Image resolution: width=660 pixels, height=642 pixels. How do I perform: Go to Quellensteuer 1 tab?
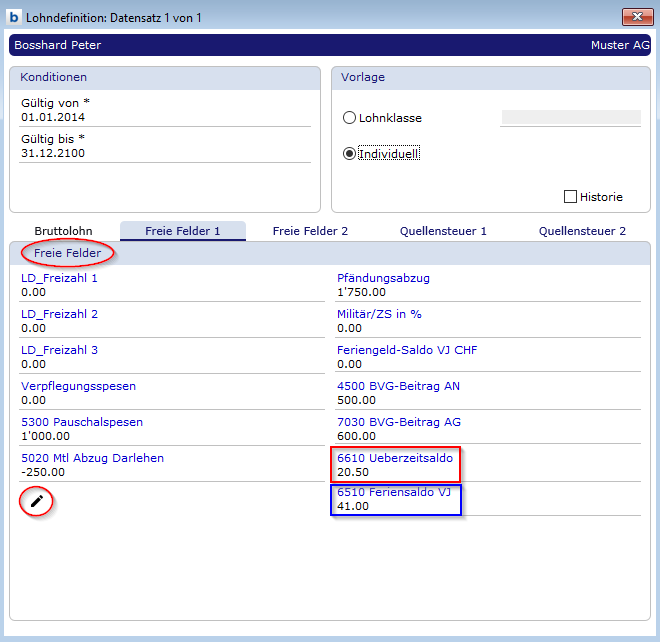(443, 231)
